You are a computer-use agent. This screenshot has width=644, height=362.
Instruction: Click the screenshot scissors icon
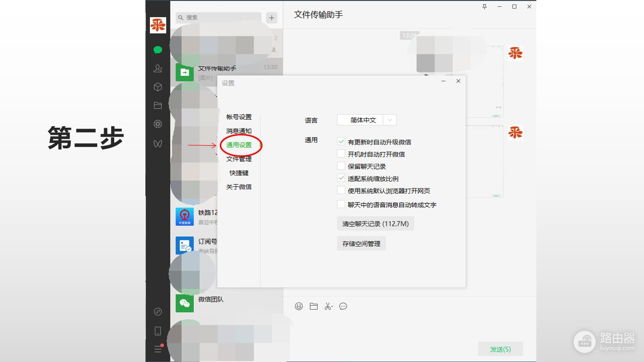pyautogui.click(x=329, y=306)
